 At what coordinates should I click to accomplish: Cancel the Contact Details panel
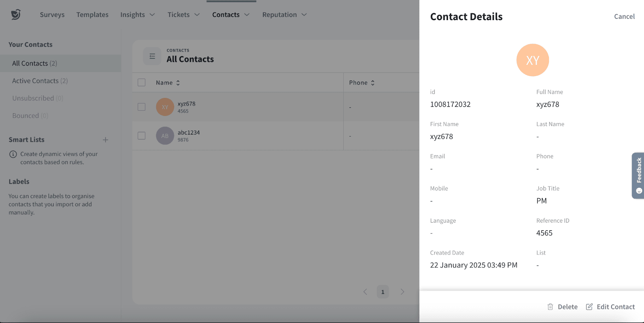(x=624, y=17)
